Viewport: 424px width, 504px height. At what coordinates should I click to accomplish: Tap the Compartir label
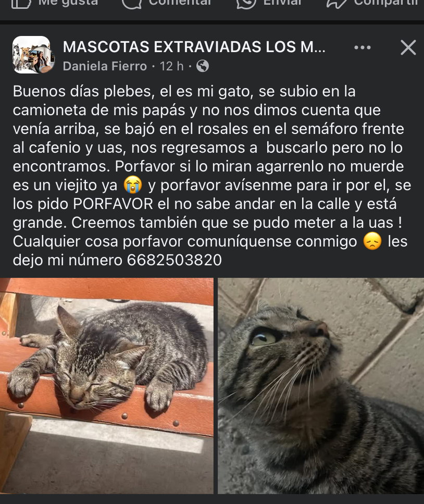385,3
